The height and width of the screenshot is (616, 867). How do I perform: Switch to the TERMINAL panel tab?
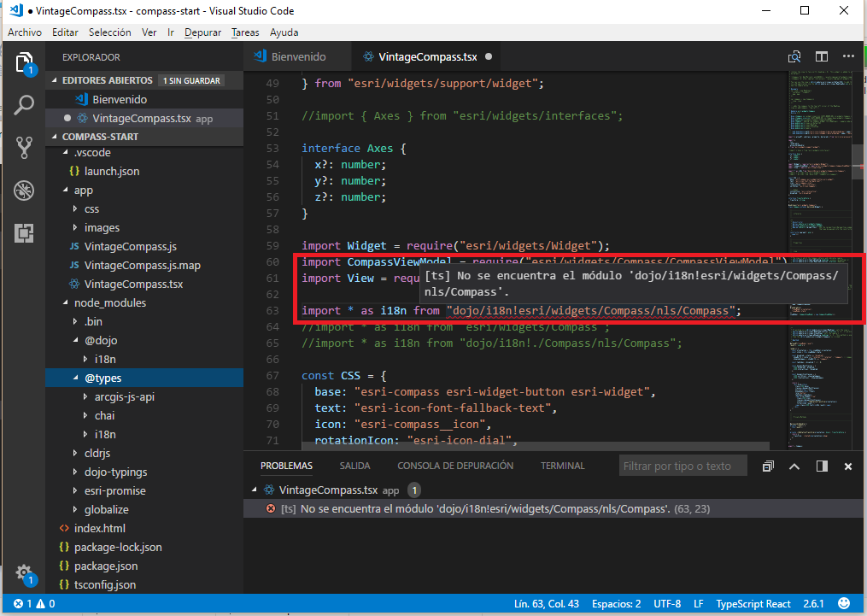[x=562, y=466]
